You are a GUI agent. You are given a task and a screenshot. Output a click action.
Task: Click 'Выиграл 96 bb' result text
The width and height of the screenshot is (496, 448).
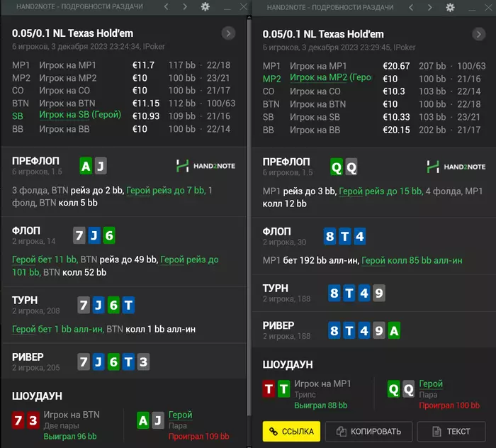coord(70,436)
